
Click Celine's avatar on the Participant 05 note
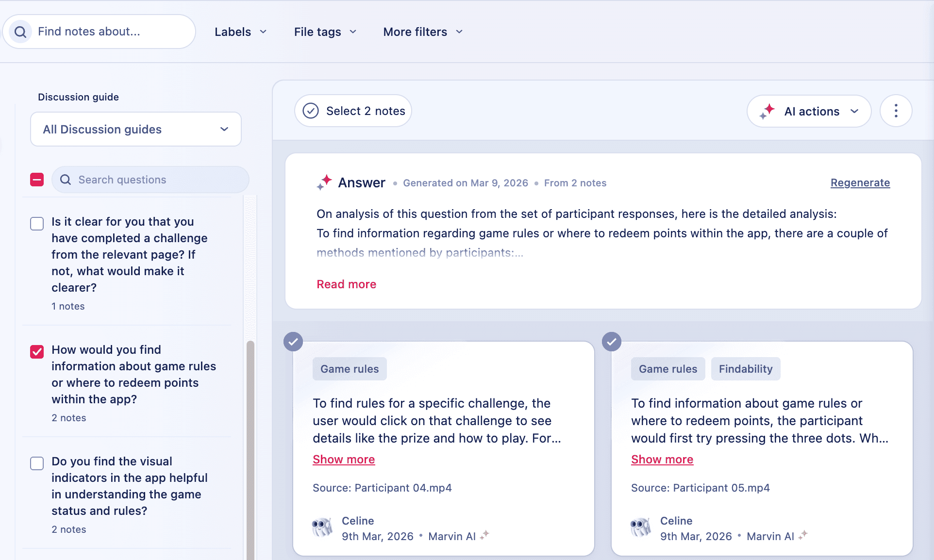[x=641, y=527]
